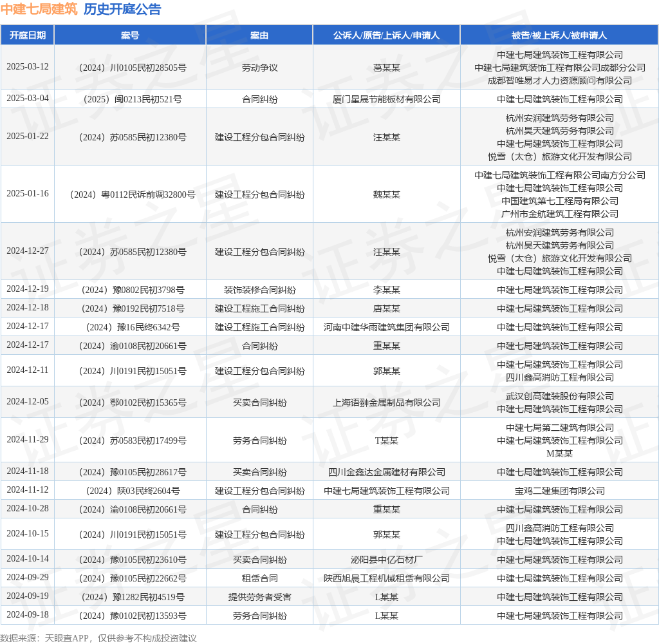Open the 中建七局建筑 title link

[x=39, y=9]
